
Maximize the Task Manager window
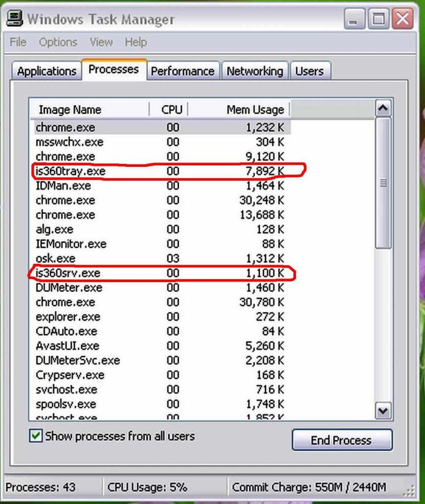tap(378, 19)
